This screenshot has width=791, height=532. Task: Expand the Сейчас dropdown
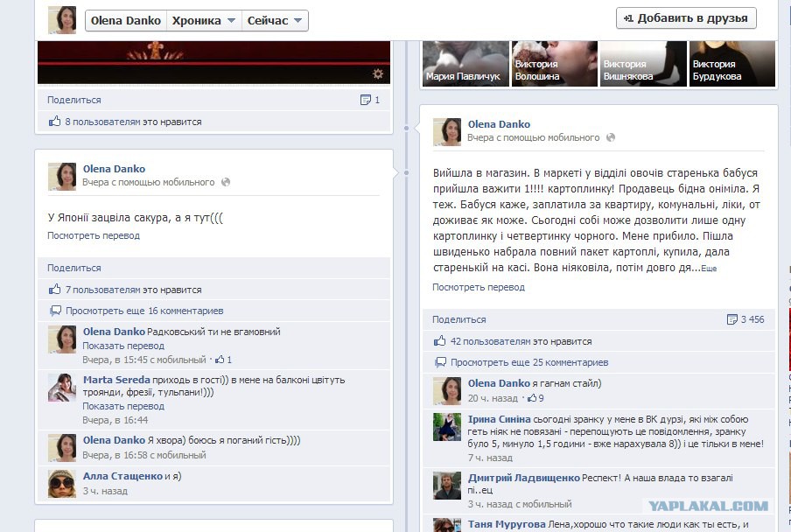tap(275, 21)
